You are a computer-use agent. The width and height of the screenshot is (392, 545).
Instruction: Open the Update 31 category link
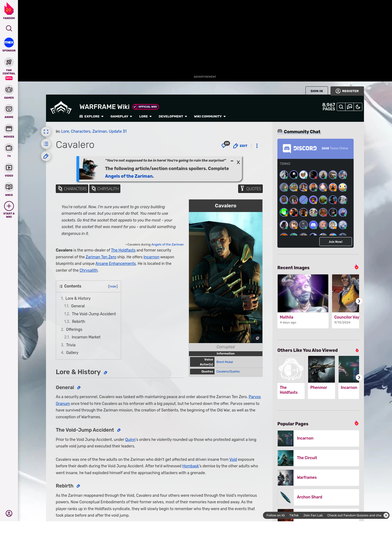(118, 131)
